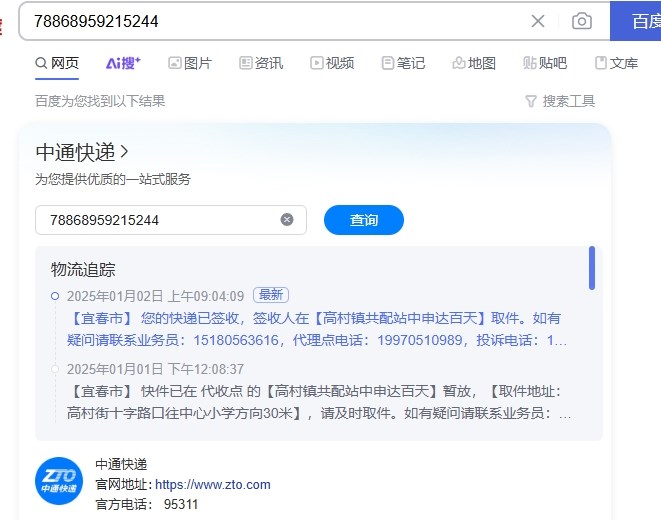
Task: Click the 2025年01月02日 上午09:04:09 timestamp
Action: [156, 296]
